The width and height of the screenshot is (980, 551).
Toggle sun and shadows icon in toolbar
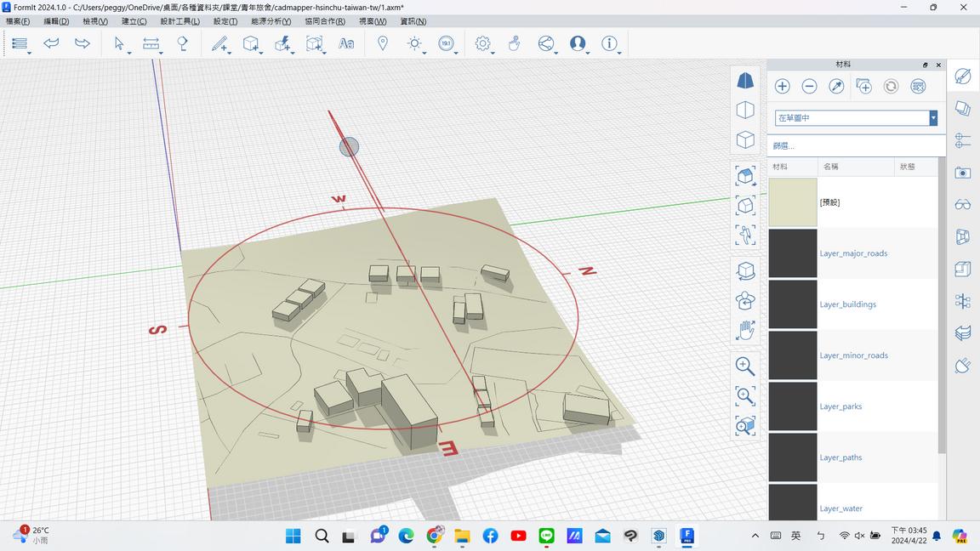(414, 43)
